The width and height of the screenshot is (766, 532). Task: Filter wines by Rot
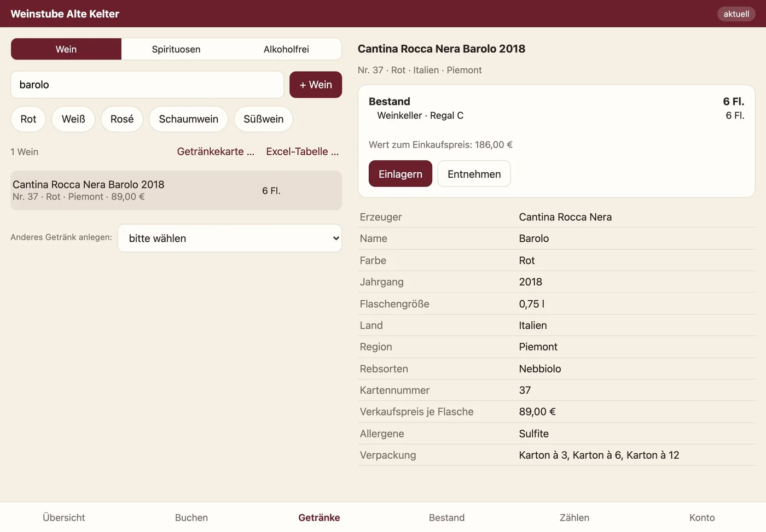point(28,119)
